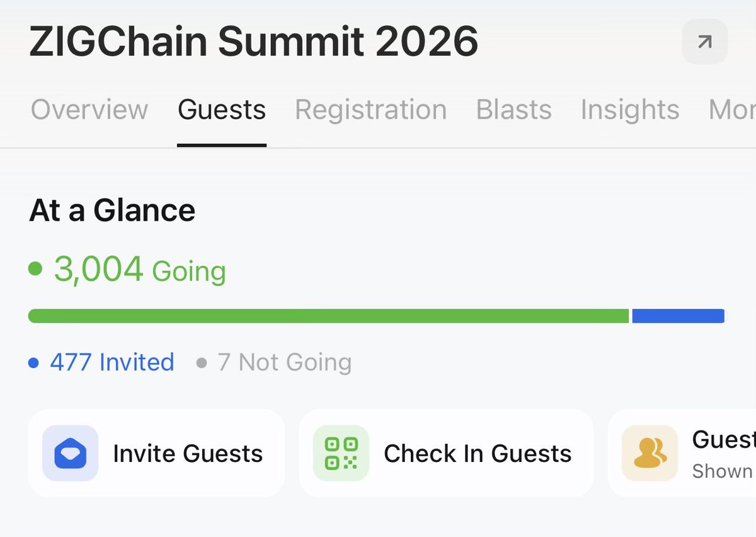
Task: Click the 477 Invited label
Action: tap(112, 362)
